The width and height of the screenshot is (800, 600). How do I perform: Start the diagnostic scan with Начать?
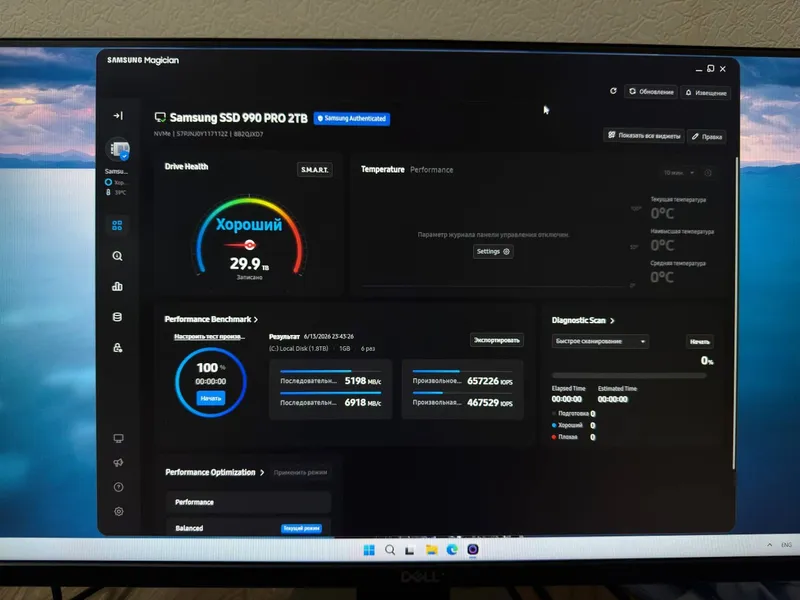pos(699,342)
